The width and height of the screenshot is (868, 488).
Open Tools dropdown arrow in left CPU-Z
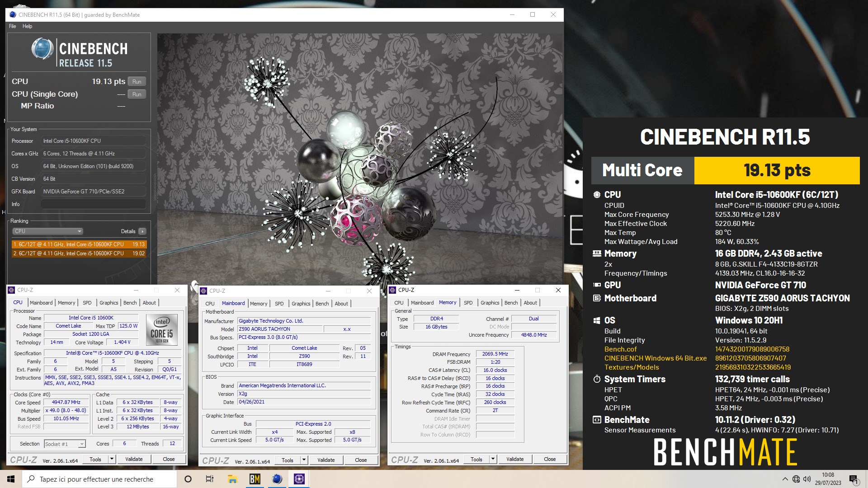[x=112, y=459]
